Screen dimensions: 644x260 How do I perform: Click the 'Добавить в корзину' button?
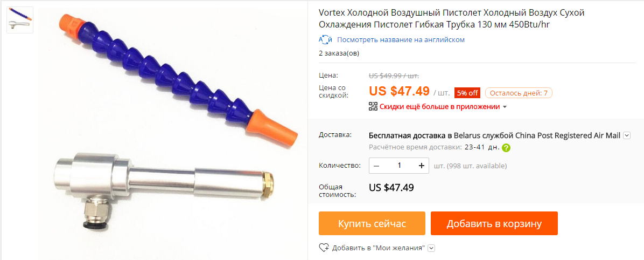click(x=494, y=223)
